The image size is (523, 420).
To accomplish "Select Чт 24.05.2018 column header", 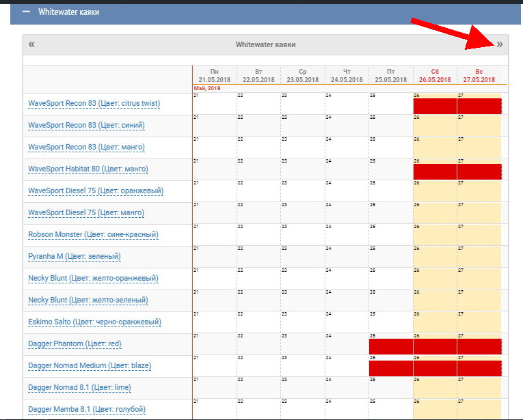I will click(x=347, y=76).
